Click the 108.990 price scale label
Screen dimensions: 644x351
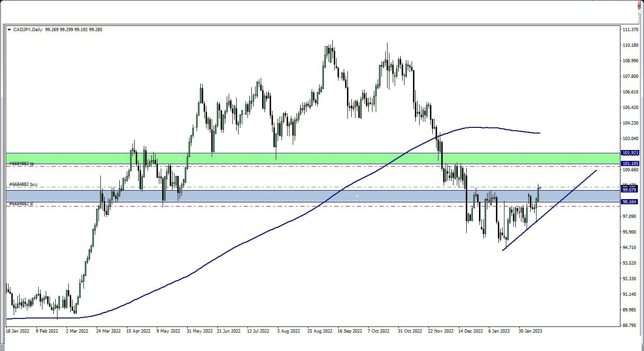[x=630, y=61]
